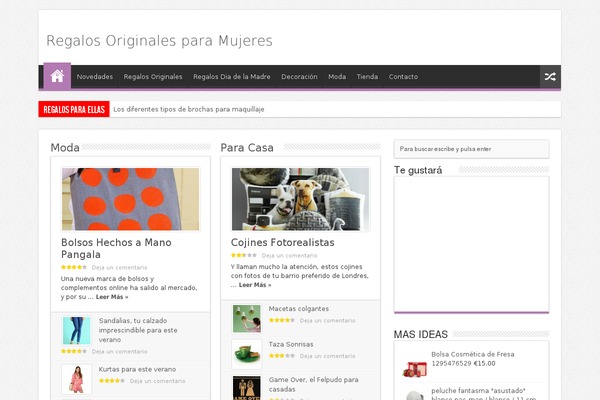Image resolution: width=600 pixels, height=400 pixels.
Task: Click 'Deja un comentario' under Cojines Fotorealistas
Action: pyautogui.click(x=289, y=256)
